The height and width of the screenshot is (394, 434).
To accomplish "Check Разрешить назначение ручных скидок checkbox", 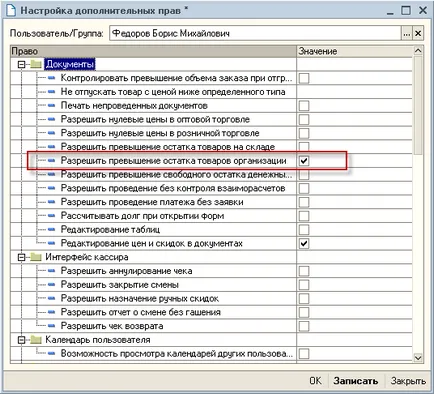I will (304, 298).
